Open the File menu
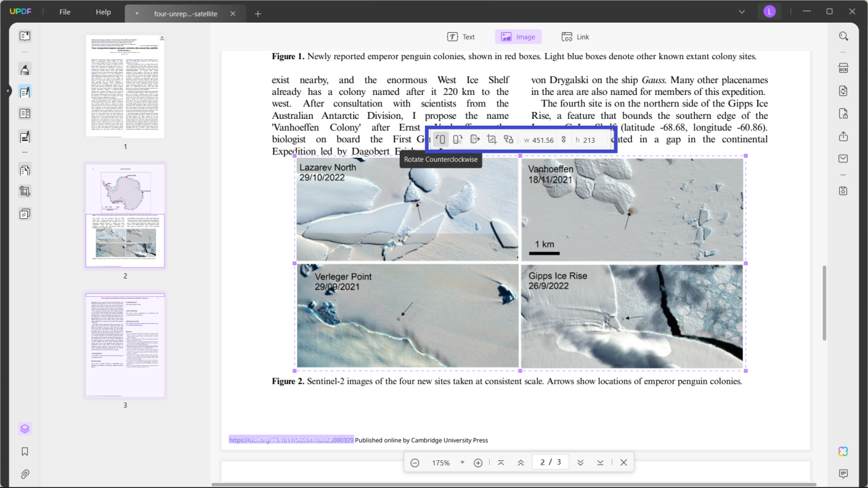 (x=64, y=11)
